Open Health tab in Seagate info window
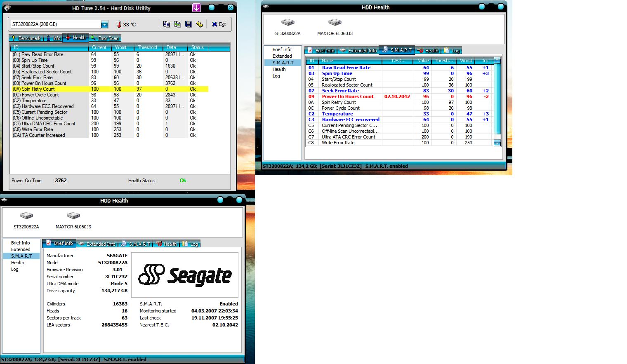Screen dimensions: 627x364 coord(166,244)
